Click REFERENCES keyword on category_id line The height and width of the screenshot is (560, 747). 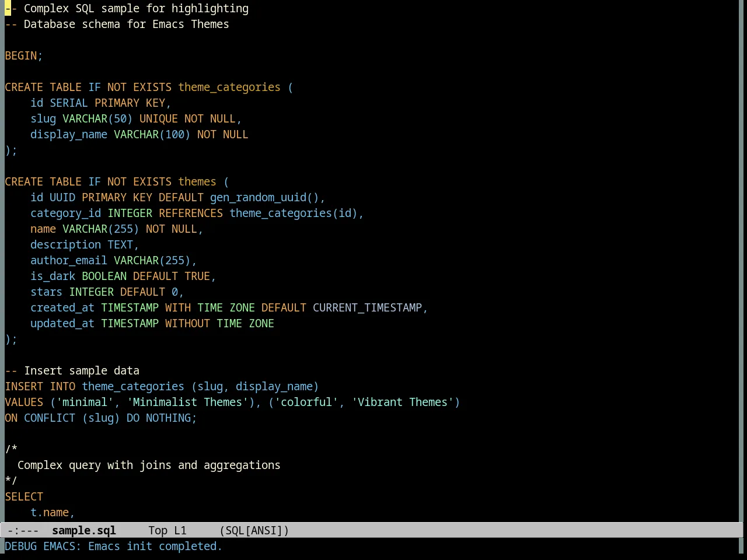[191, 213]
